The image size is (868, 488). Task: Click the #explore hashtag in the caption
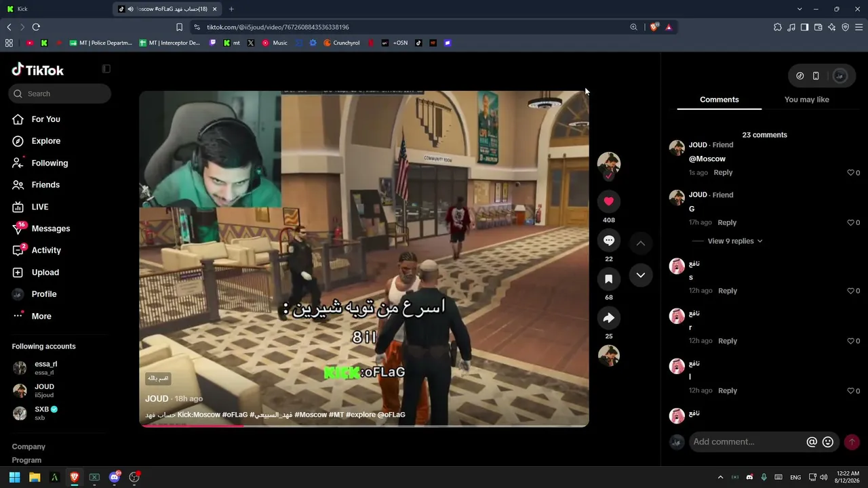(x=360, y=415)
